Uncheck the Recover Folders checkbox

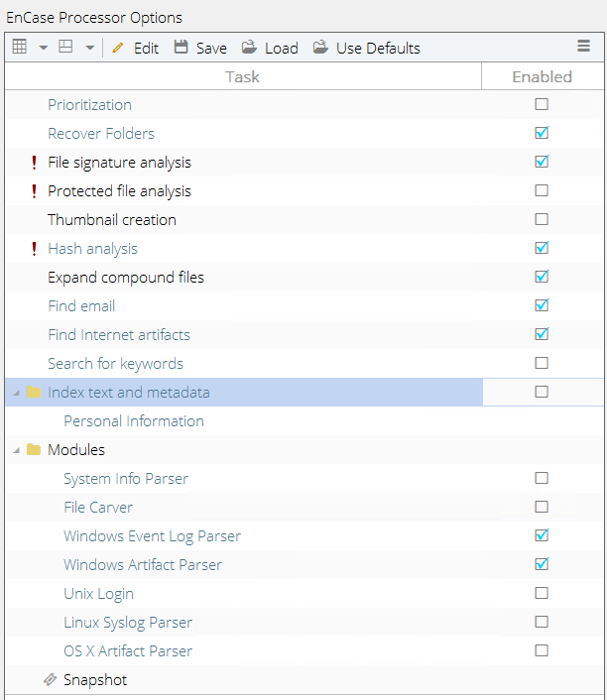click(x=542, y=133)
